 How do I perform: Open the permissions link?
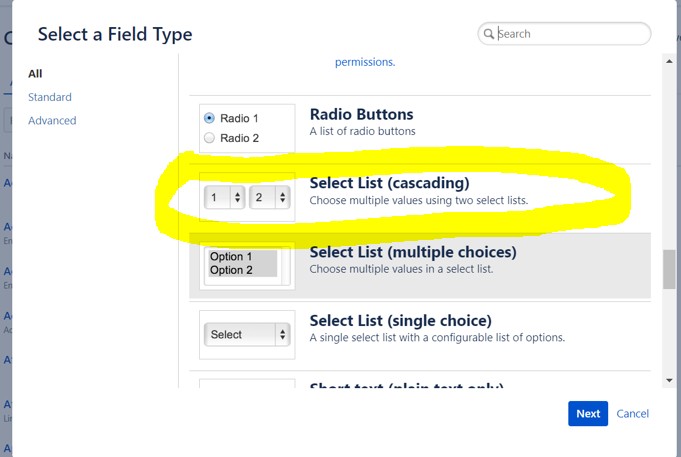click(365, 62)
